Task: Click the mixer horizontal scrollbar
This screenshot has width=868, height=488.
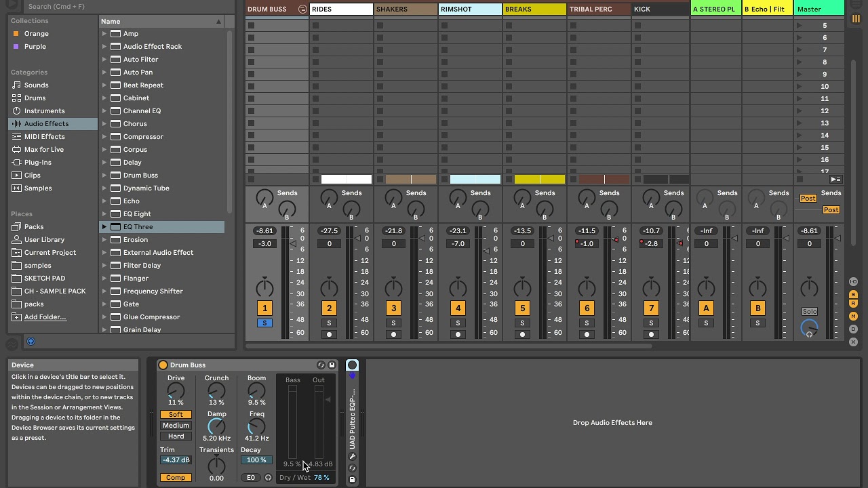Action: click(449, 346)
